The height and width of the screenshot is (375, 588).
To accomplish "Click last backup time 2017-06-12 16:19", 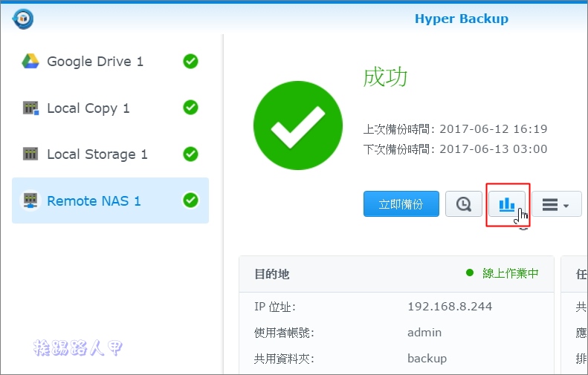I will click(493, 129).
